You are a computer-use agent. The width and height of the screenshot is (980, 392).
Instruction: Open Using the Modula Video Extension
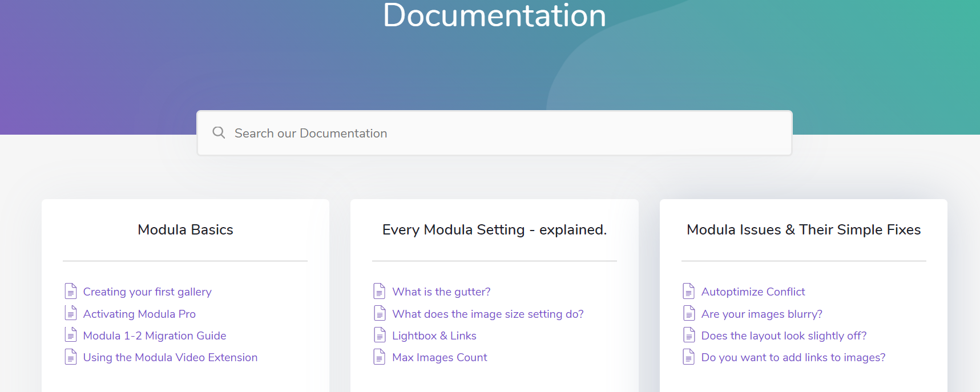tap(170, 357)
